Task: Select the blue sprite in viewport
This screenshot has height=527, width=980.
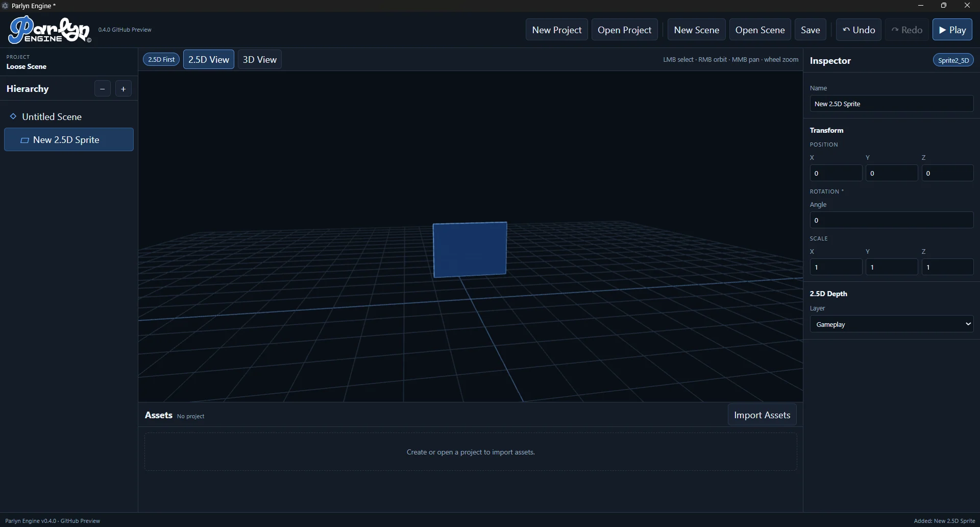Action: (470, 250)
